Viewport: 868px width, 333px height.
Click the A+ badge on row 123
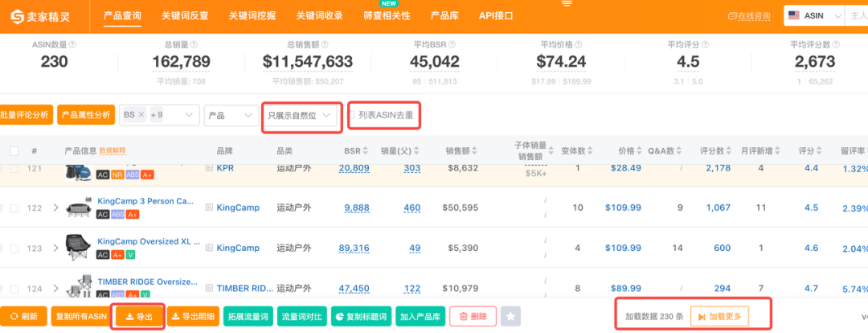117,254
